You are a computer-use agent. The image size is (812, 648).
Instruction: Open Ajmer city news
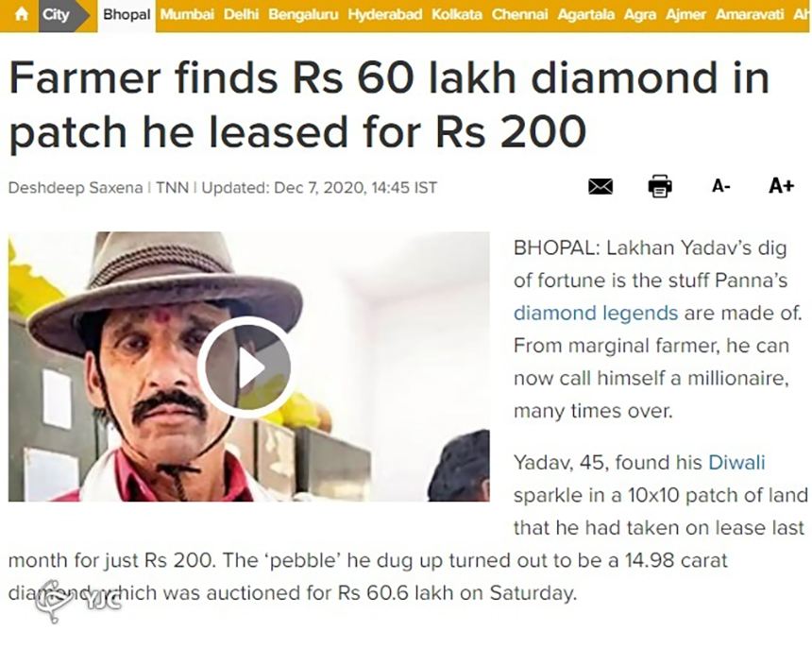pos(685,15)
